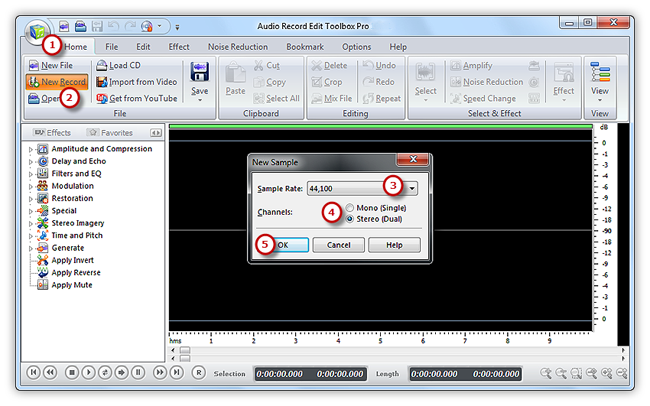Click Delete in the Editing group
Screen dimensions: 650x406
pyautogui.click(x=330, y=66)
